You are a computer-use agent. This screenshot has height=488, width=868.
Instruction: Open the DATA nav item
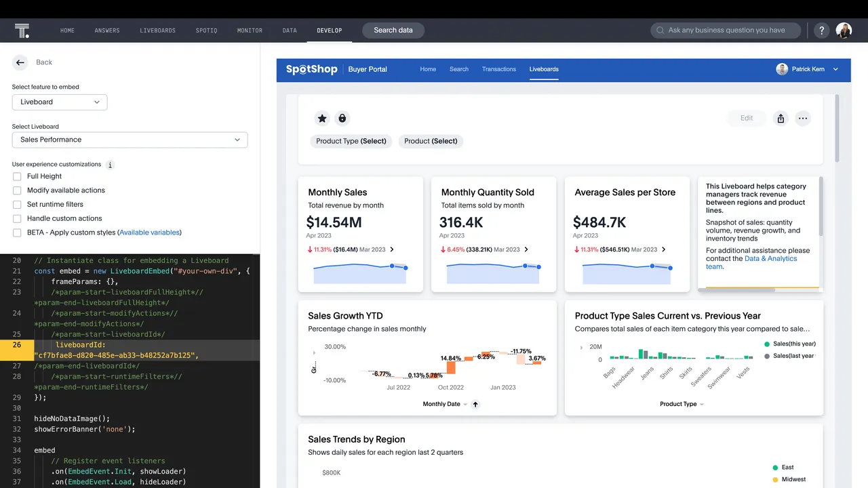[x=290, y=30]
